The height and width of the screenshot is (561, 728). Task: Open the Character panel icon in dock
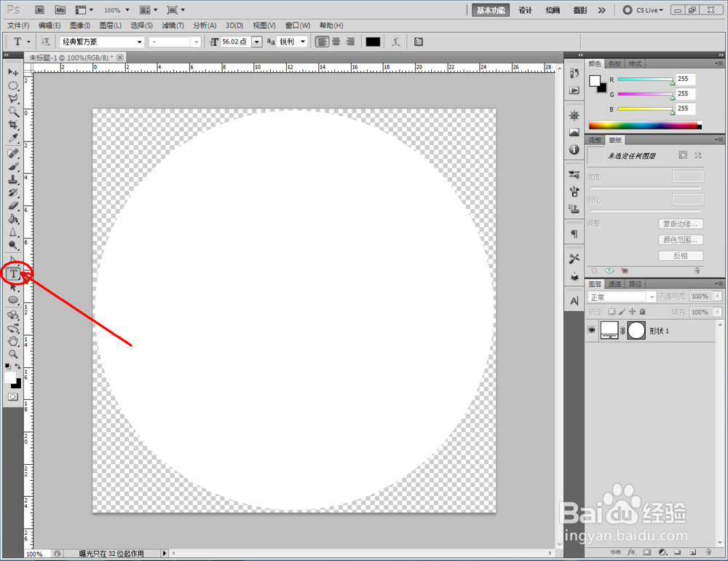574,301
